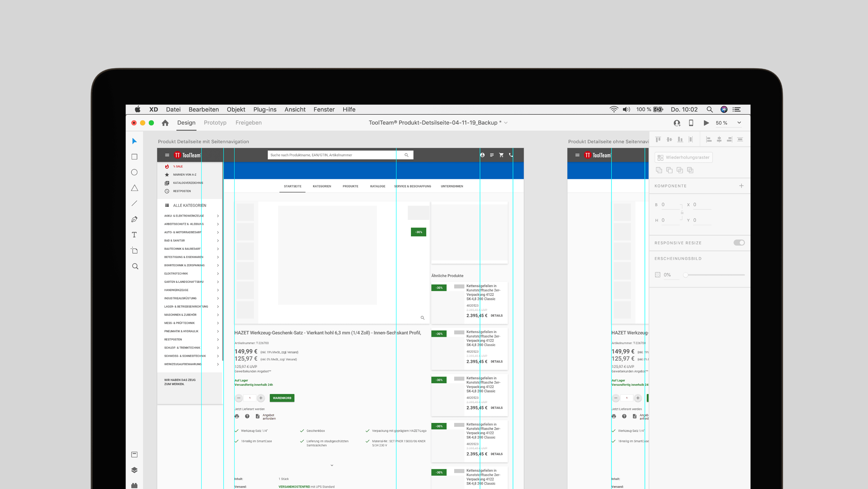Apply the Subtract boolean operation
The height and width of the screenshot is (489, 868).
(669, 170)
